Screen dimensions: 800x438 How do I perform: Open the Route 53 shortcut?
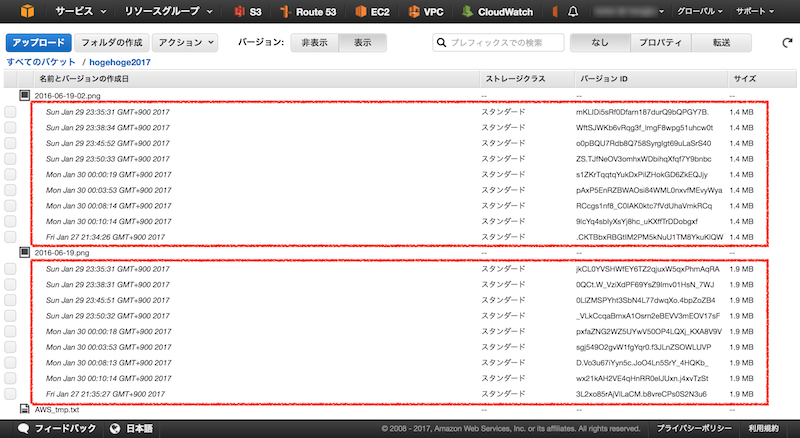click(x=308, y=11)
